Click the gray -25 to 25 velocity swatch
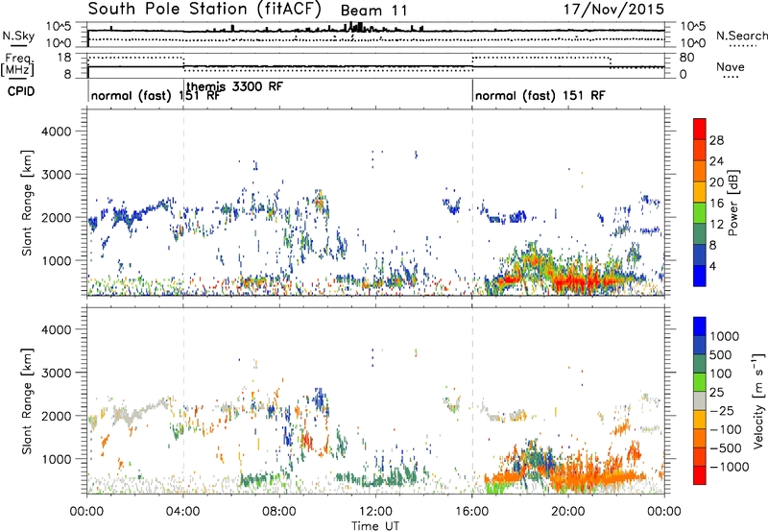Screen dimensions: 768x532 (700, 400)
